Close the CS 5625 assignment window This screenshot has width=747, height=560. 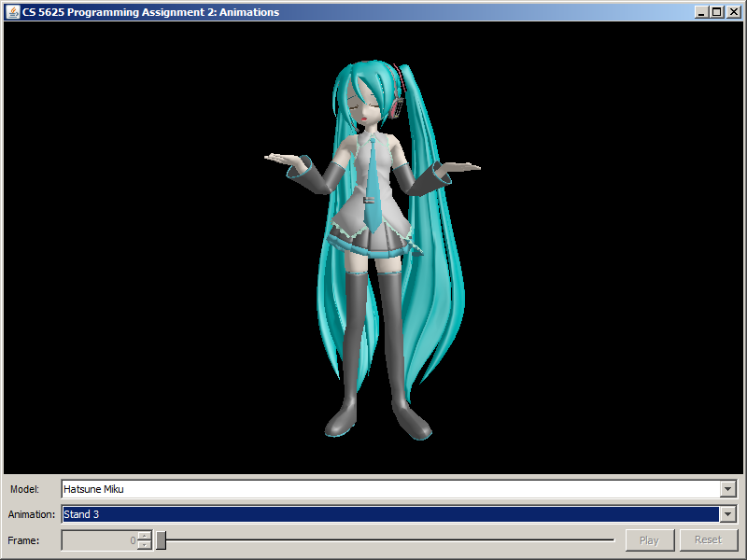point(731,12)
